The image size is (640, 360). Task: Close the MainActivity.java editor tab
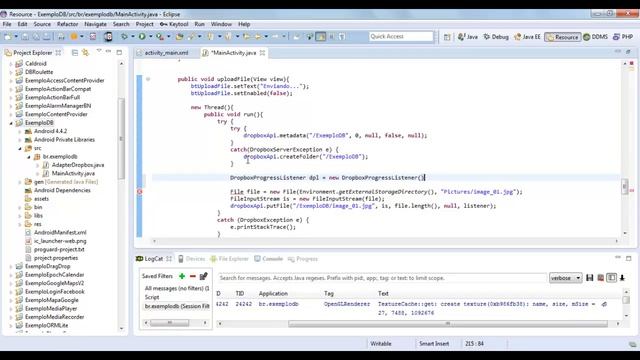pos(262,53)
